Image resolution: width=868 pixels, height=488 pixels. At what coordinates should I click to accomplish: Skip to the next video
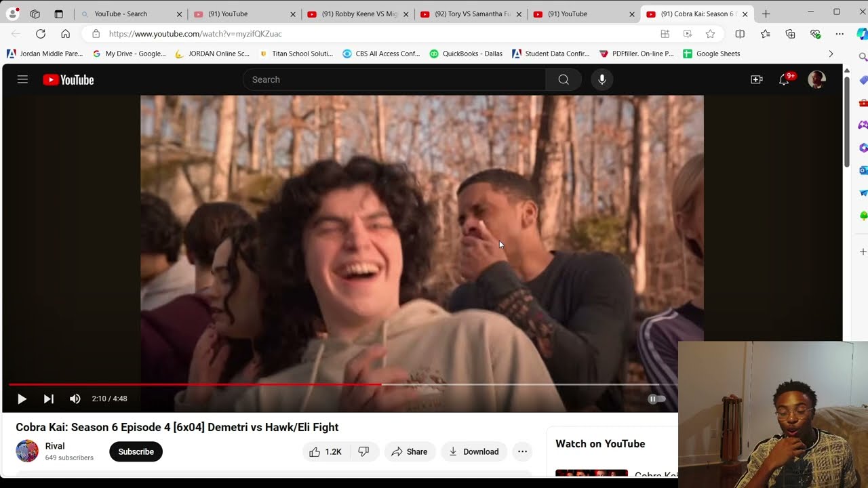point(48,399)
